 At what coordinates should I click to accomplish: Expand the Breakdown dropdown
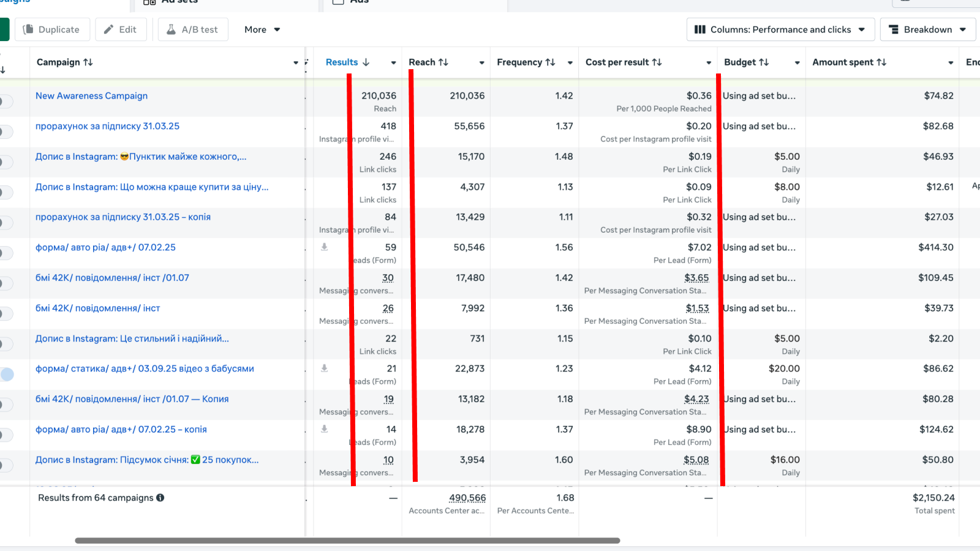point(927,29)
